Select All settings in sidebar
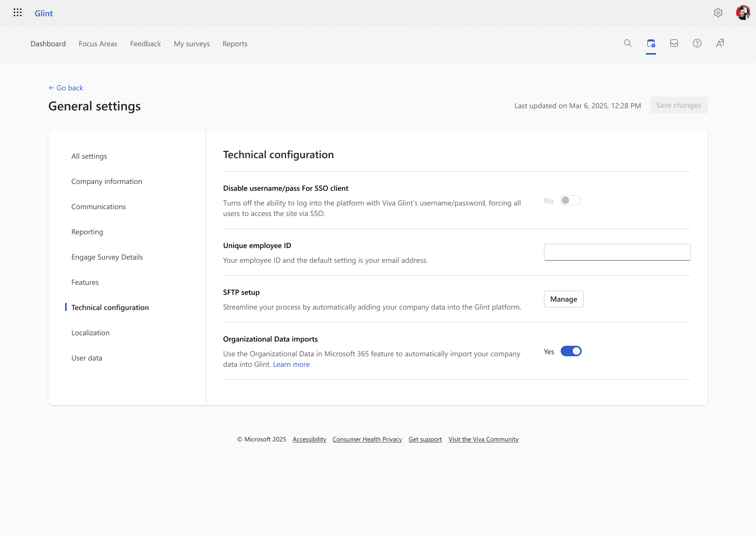This screenshot has height=536, width=756. pyautogui.click(x=89, y=156)
